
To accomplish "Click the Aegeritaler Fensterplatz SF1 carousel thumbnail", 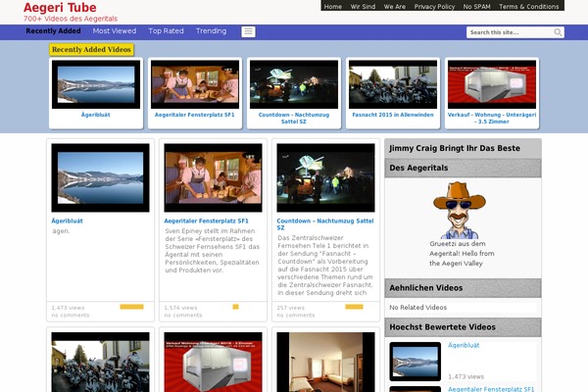I will click(x=195, y=84).
